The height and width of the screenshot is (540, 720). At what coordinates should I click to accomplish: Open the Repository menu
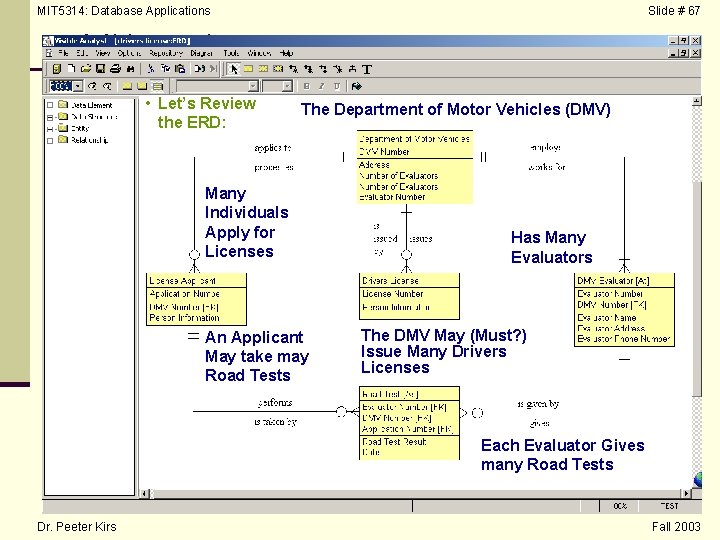point(165,53)
